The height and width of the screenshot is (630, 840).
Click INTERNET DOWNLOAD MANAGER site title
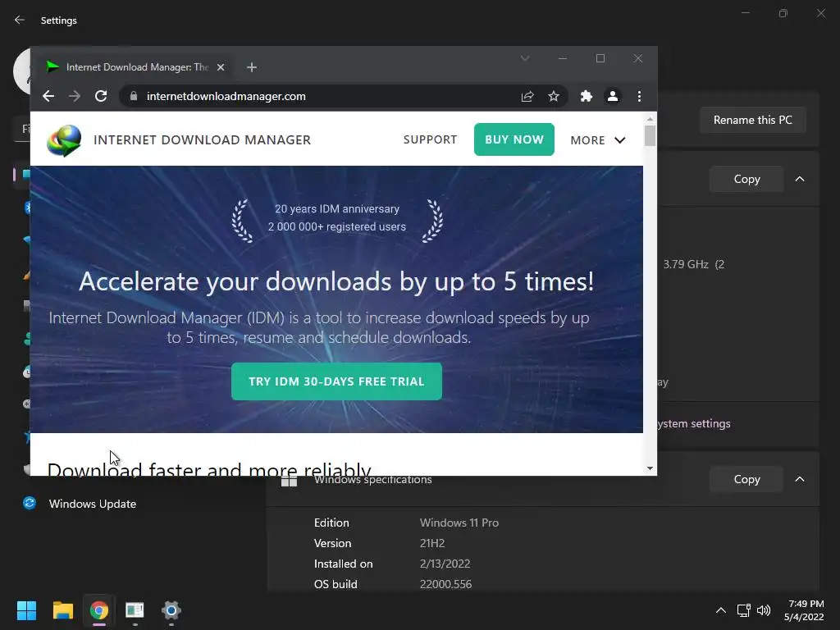(202, 139)
